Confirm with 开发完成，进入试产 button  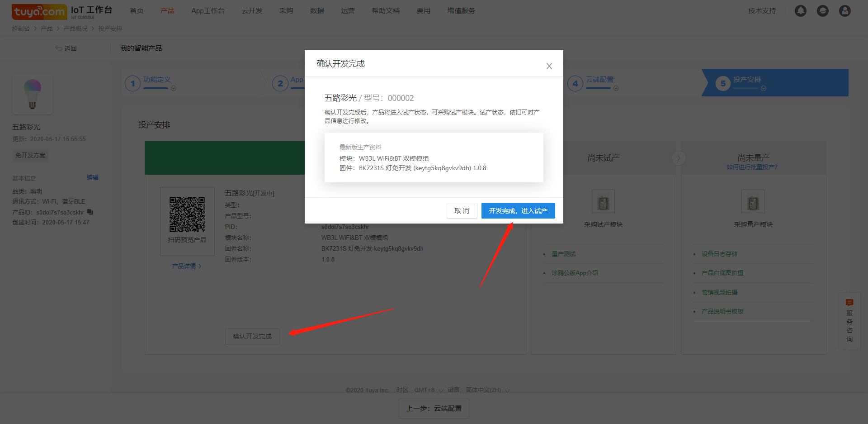(x=518, y=211)
